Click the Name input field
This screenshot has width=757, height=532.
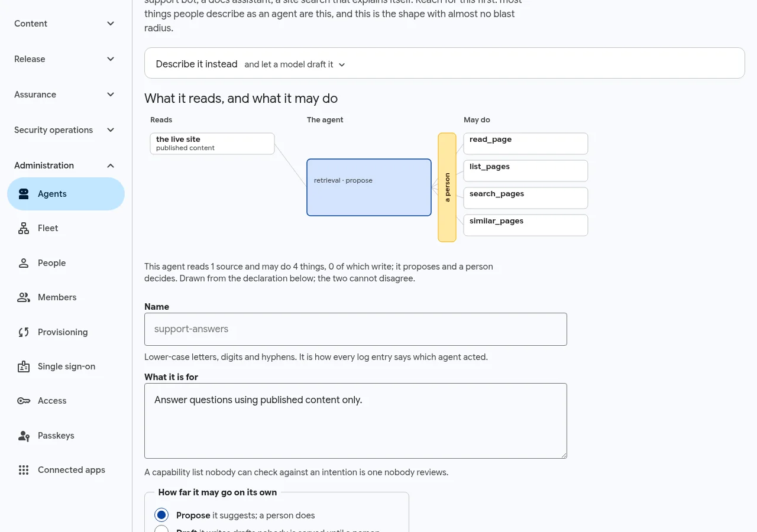355,329
